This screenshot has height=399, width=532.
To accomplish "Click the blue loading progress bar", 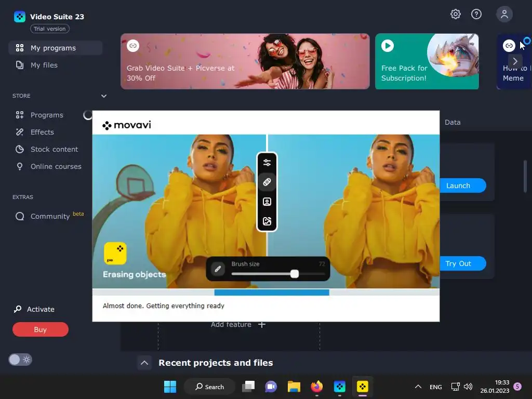I will click(x=271, y=292).
